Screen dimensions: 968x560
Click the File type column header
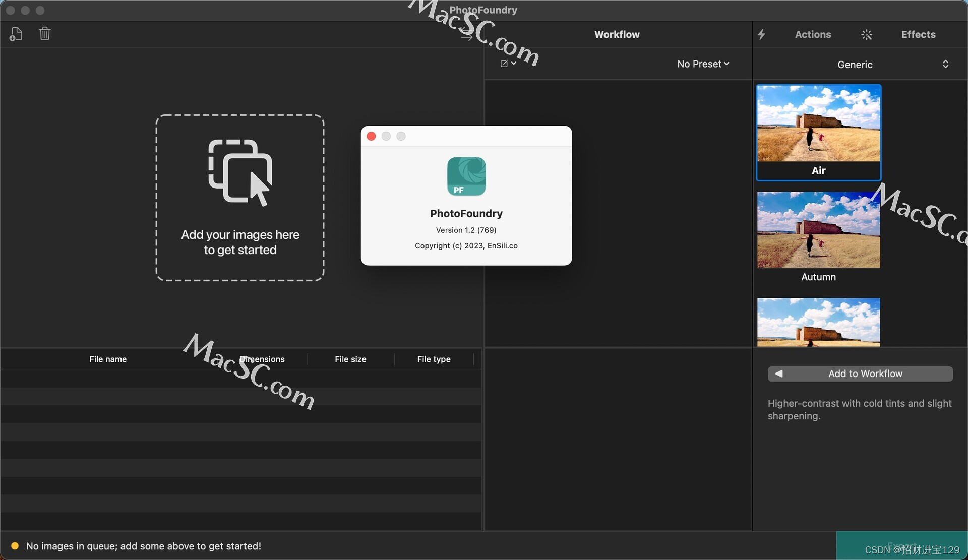pyautogui.click(x=434, y=359)
